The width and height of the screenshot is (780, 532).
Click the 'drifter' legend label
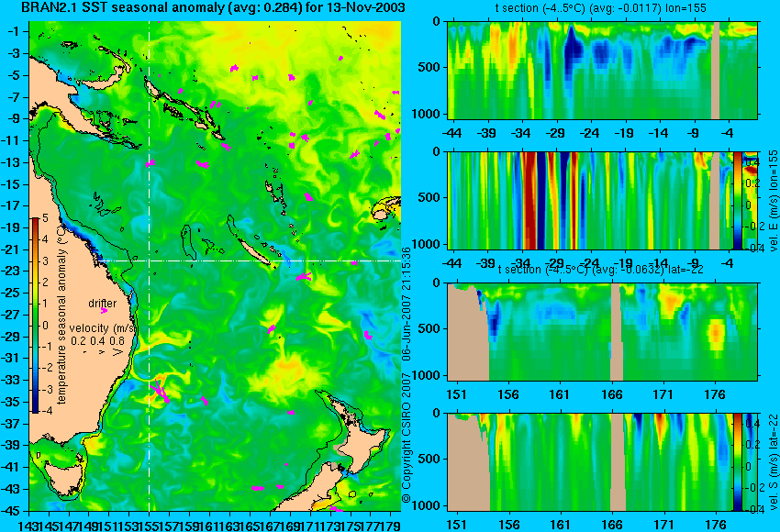(x=103, y=304)
